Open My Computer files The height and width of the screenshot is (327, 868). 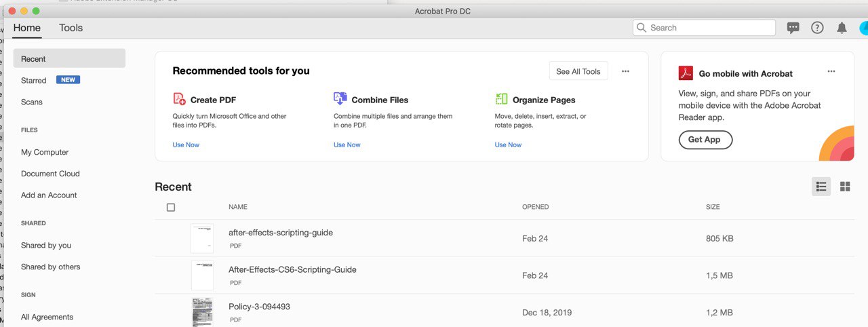[x=45, y=152]
